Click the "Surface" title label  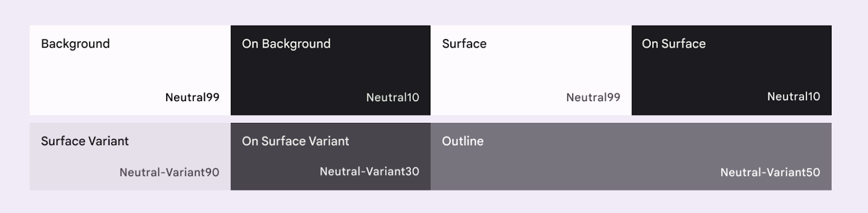tap(464, 44)
